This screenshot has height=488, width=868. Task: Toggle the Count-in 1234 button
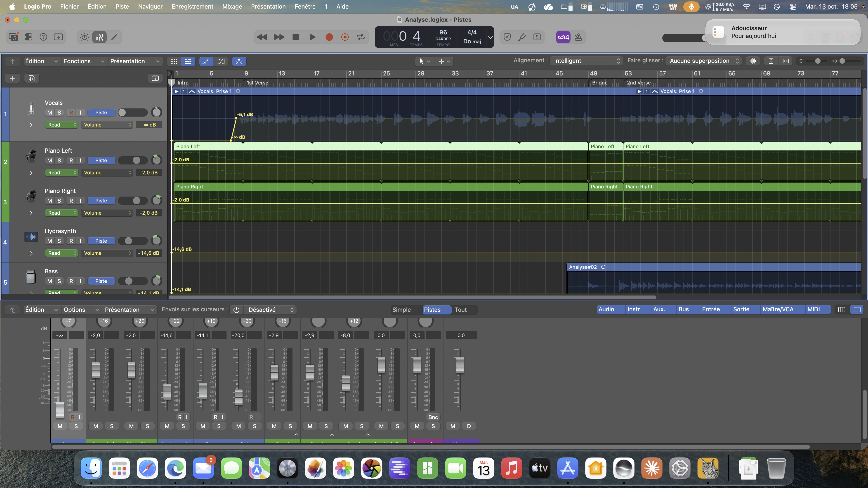563,37
